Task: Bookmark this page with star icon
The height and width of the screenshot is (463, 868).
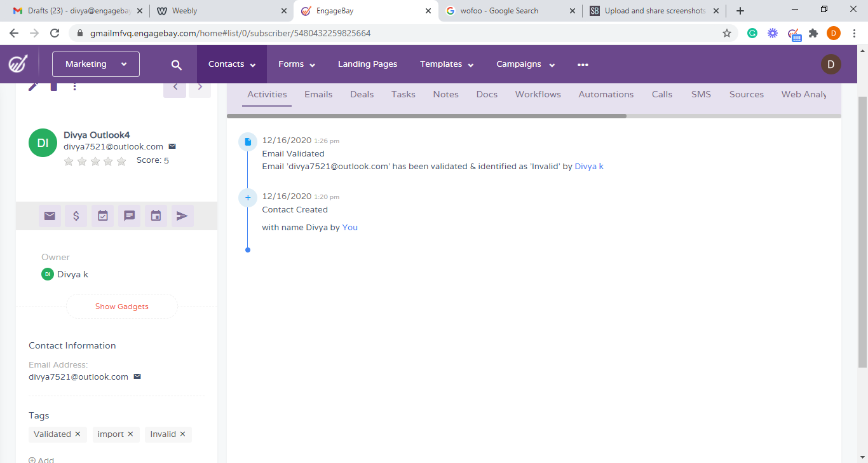Action: click(727, 33)
